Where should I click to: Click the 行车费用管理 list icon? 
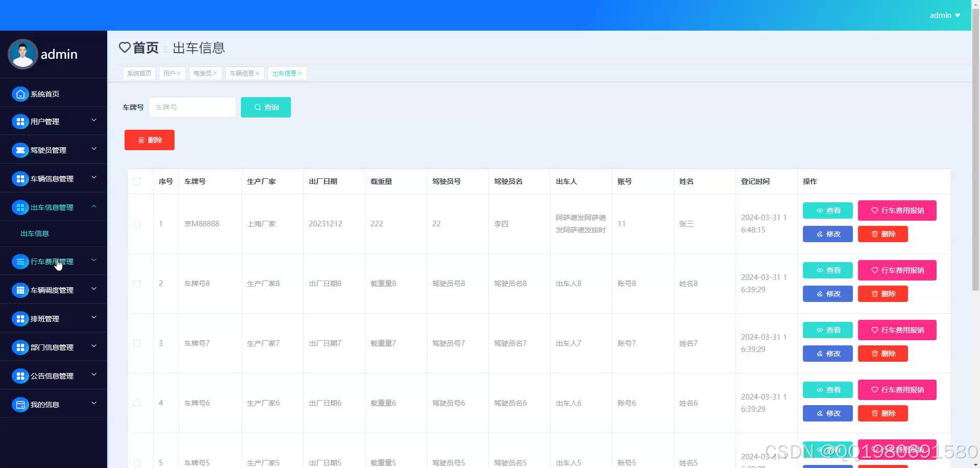point(20,262)
